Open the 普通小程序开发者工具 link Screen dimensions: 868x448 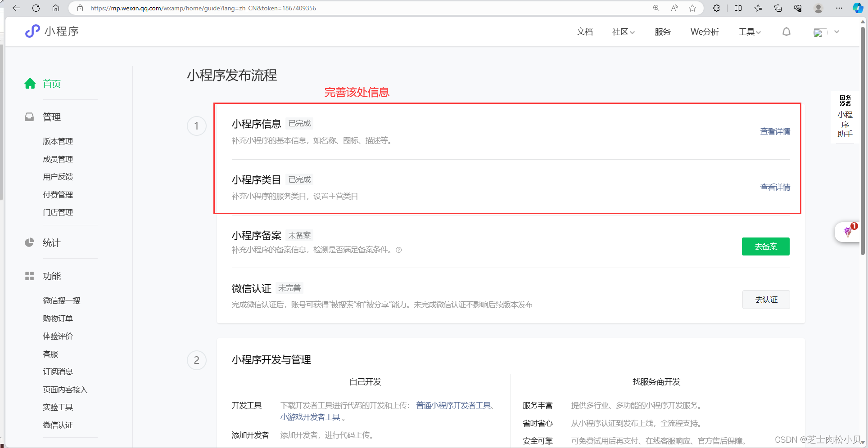tap(453, 405)
